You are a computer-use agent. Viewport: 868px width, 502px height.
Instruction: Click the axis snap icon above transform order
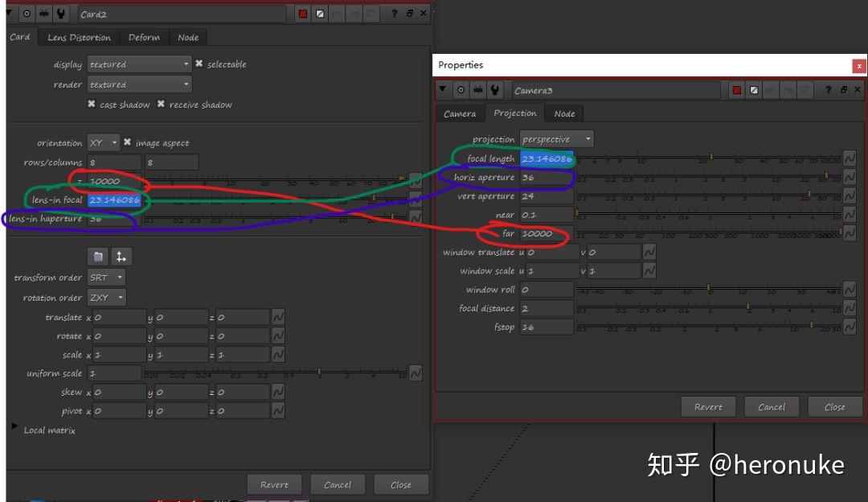coord(121,257)
